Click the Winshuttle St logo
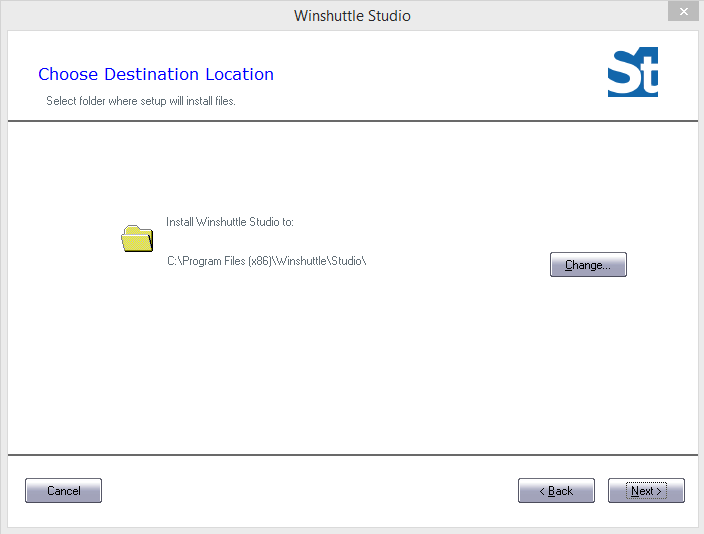 [x=633, y=72]
